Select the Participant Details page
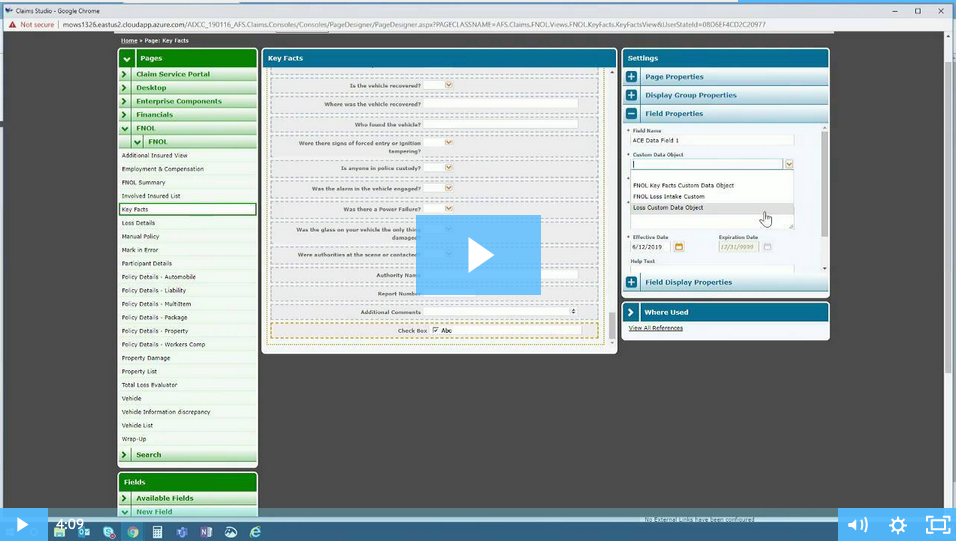This screenshot has height=541, width=956. (x=147, y=263)
